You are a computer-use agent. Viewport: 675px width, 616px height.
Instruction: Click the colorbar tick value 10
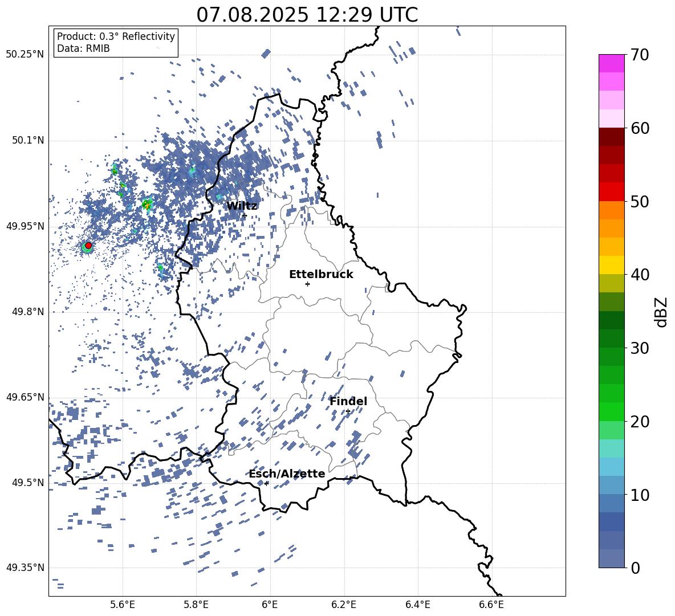[640, 495]
